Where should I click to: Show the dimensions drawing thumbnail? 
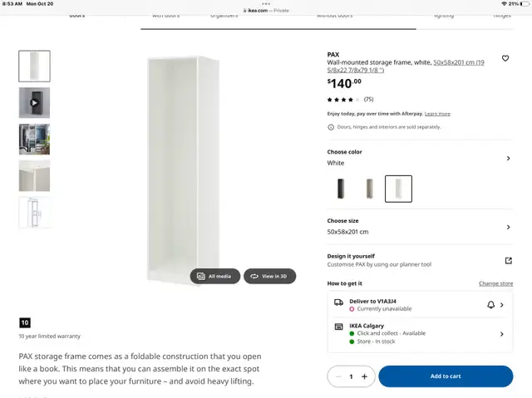[x=34, y=212]
